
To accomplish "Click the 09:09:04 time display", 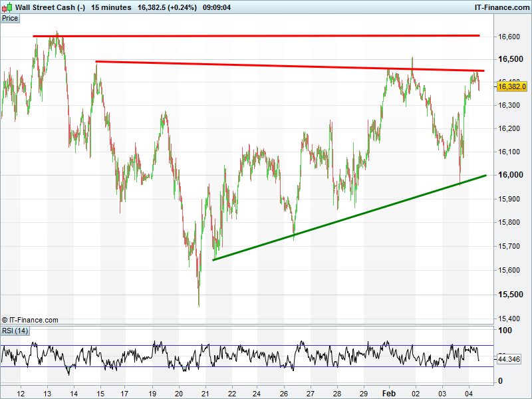I will click(217, 7).
